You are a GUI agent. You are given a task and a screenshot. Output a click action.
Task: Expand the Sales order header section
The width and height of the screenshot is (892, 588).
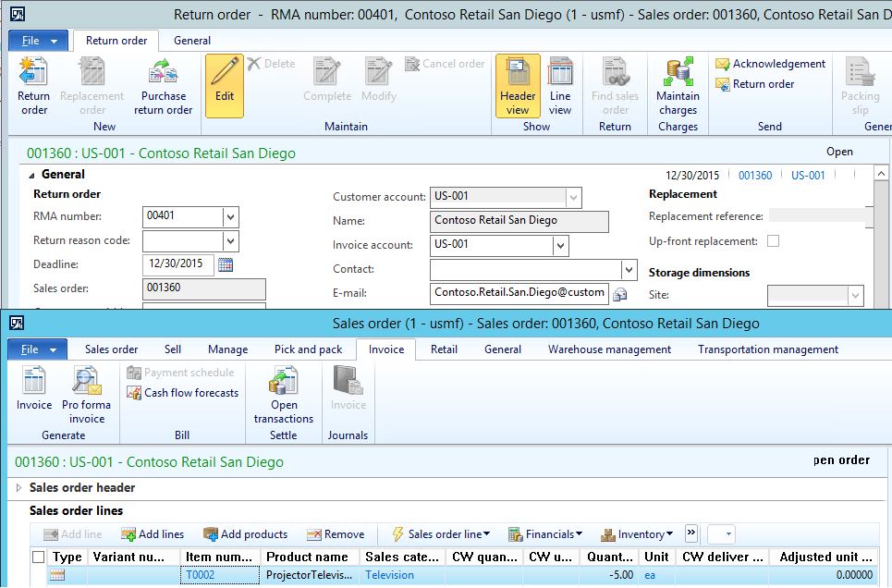click(18, 488)
